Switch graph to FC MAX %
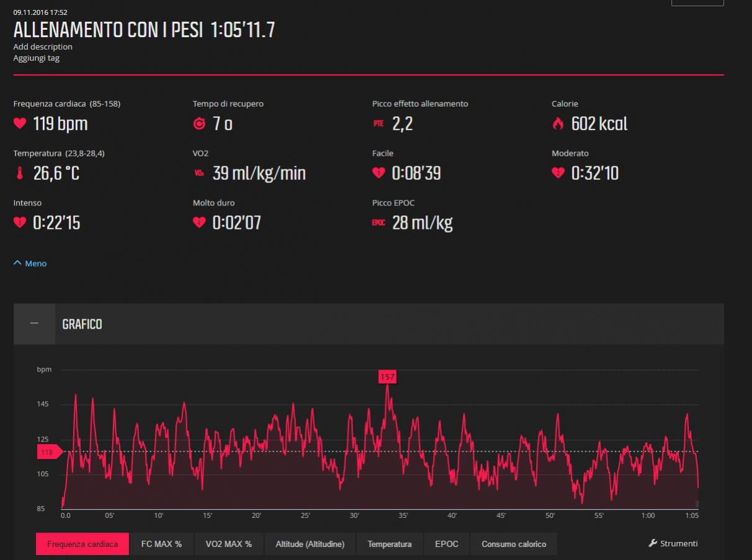Image resolution: width=752 pixels, height=560 pixels. coord(161,544)
